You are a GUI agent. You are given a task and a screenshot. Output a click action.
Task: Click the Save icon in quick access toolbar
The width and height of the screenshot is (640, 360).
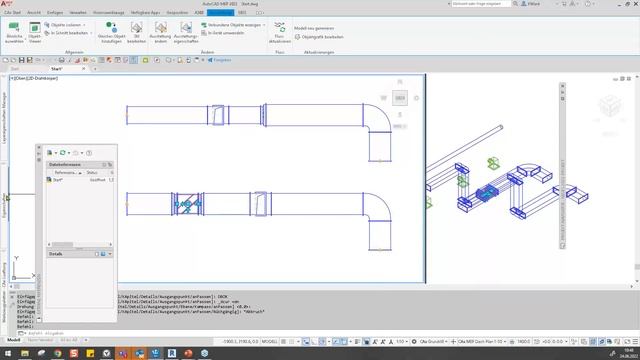coord(22,60)
